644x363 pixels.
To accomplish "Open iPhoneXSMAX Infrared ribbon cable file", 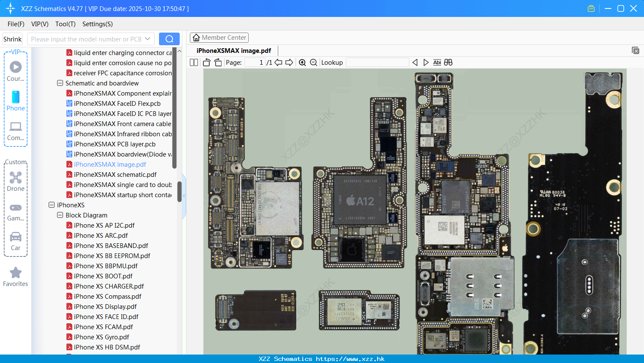I will coord(119,134).
